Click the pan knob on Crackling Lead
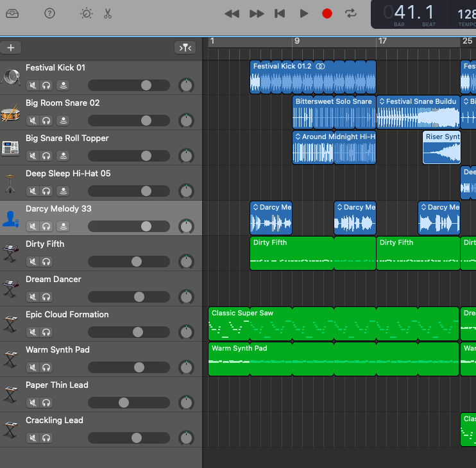Screen dimensions: 476x468 186,438
